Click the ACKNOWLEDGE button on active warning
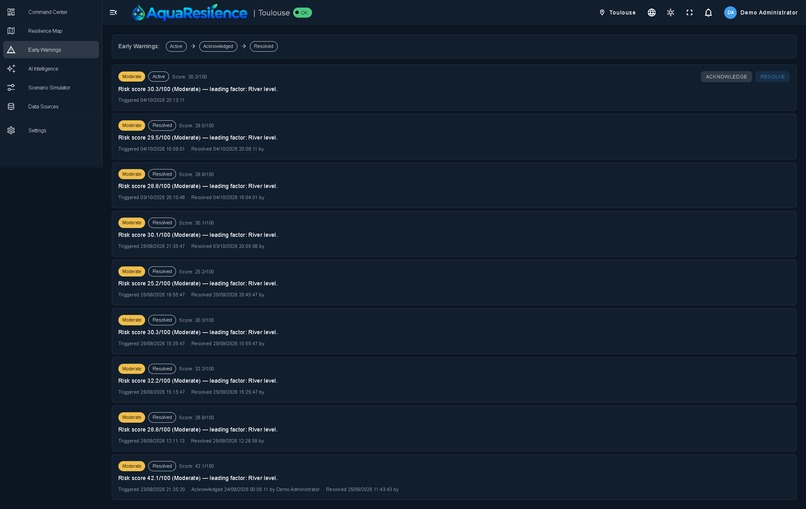 coord(726,77)
